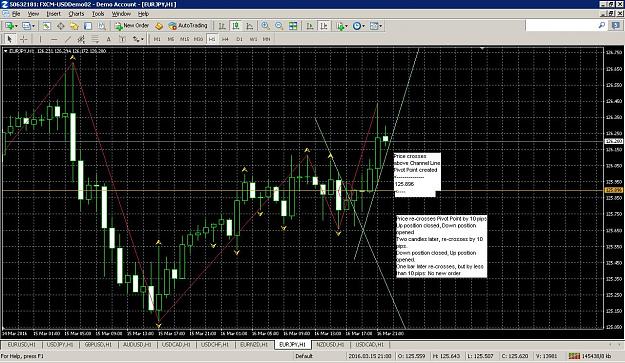Switch to the NZDUSD,H1 chart tab
This screenshot has height=363, width=625.
pyautogui.click(x=331, y=344)
